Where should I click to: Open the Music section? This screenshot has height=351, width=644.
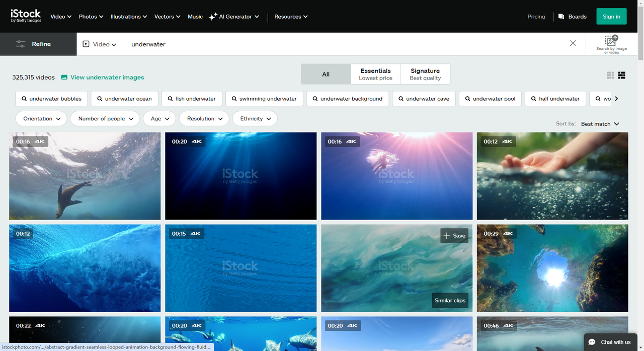195,17
